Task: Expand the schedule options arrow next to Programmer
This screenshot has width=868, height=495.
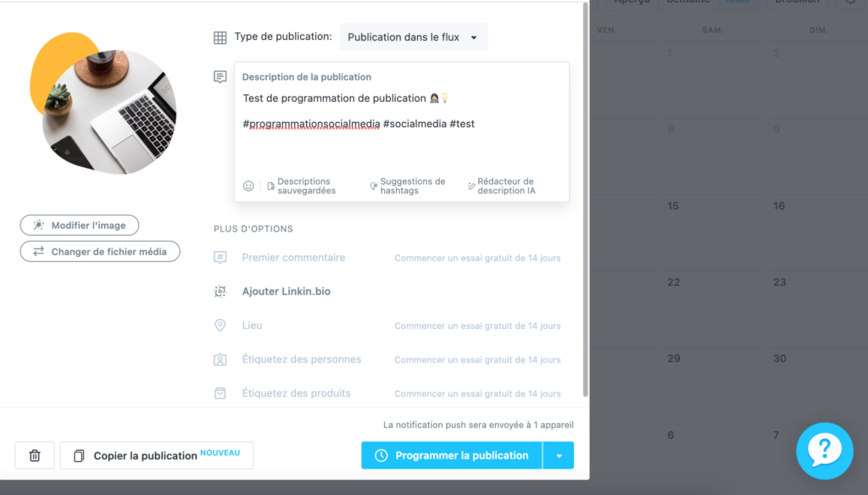Action: click(559, 455)
